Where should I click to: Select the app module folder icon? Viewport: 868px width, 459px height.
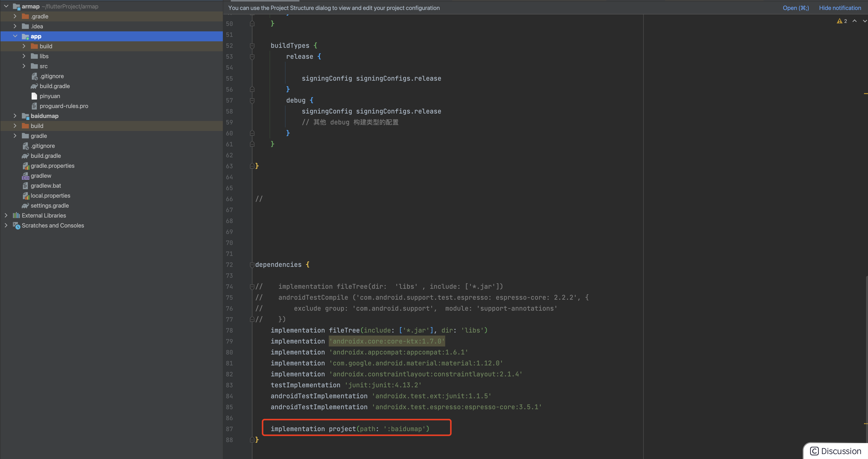[x=25, y=36]
